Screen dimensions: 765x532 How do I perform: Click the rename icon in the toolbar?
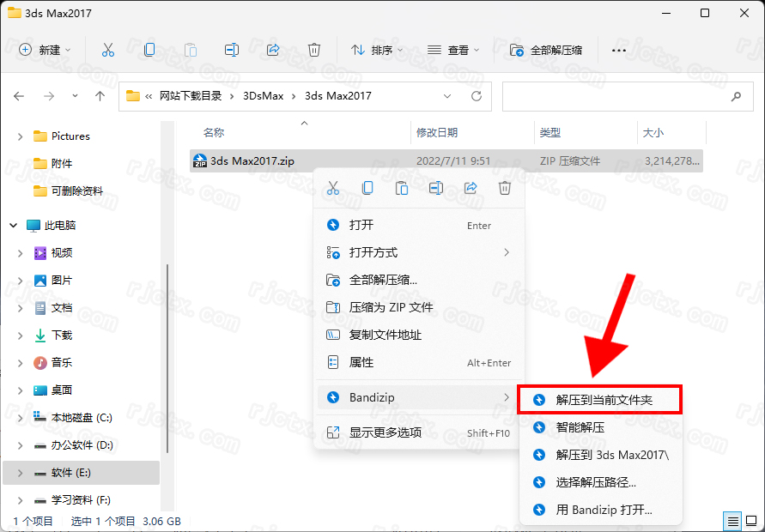point(232,50)
